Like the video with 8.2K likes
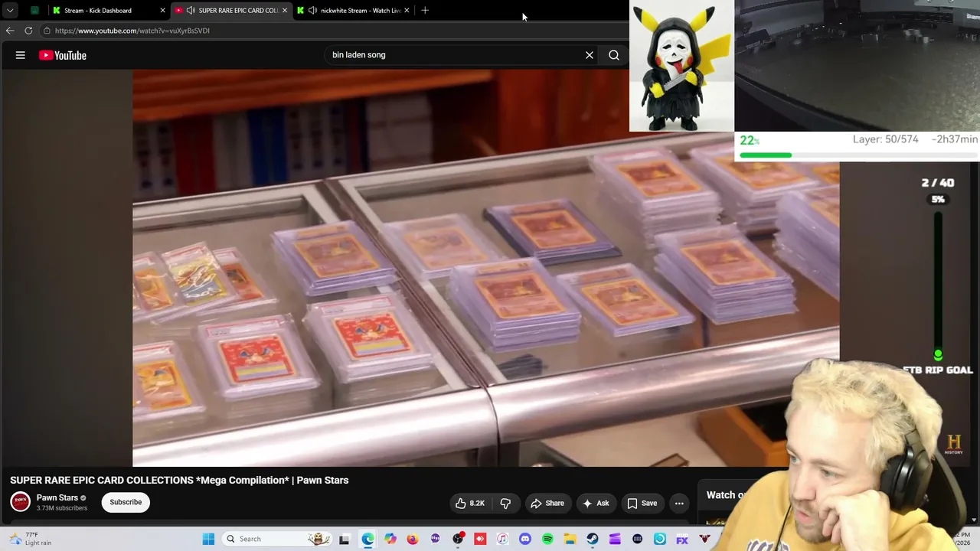The width and height of the screenshot is (980, 551). [470, 504]
